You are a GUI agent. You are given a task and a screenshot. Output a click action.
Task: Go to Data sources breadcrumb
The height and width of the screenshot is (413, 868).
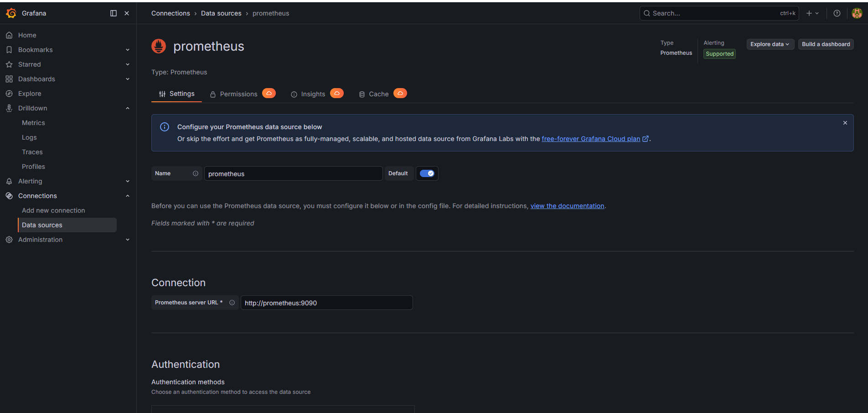[221, 13]
